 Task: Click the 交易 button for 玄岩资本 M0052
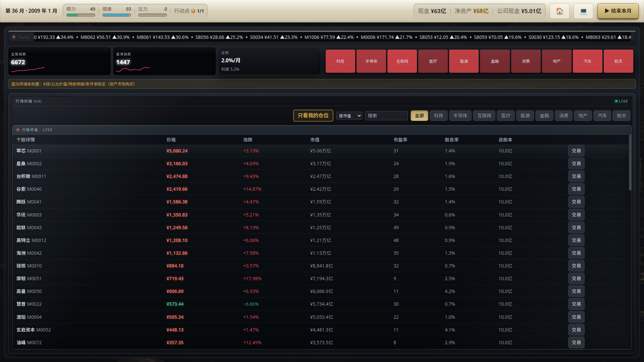click(x=576, y=330)
